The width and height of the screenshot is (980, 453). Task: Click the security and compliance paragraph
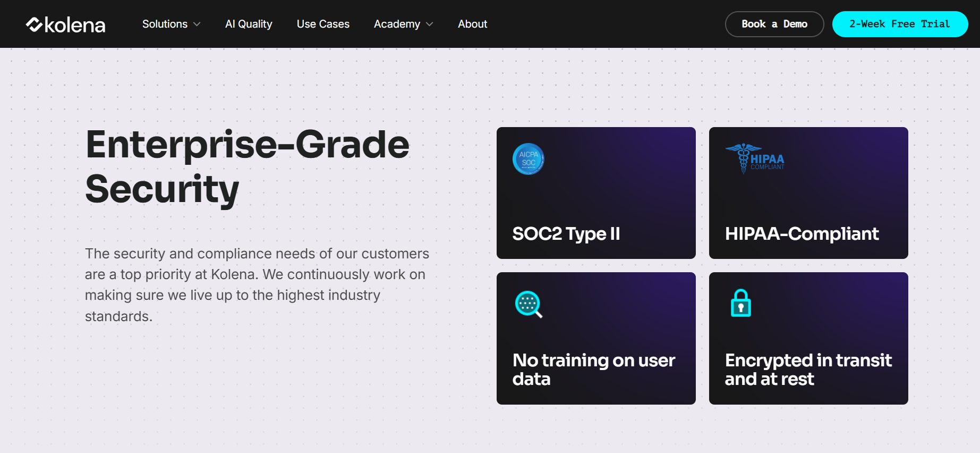(257, 284)
